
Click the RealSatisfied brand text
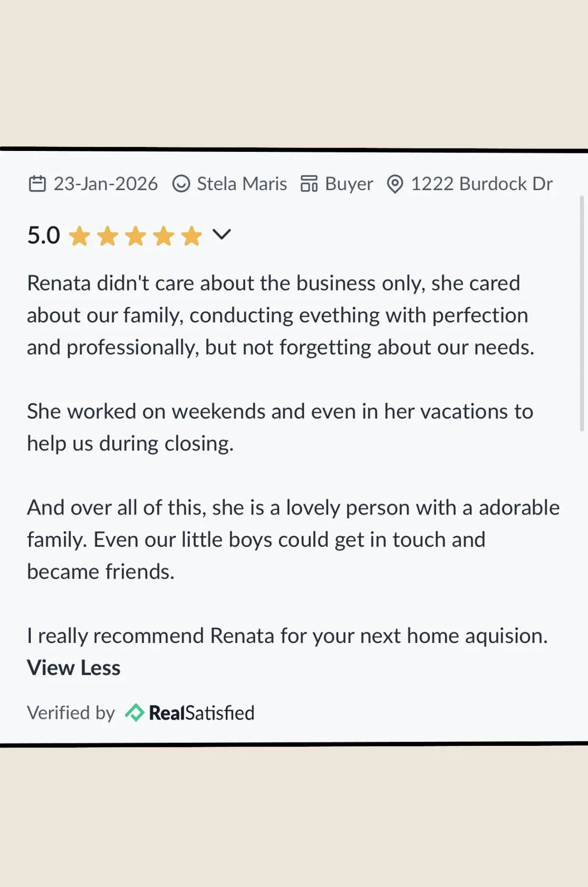[x=202, y=713]
